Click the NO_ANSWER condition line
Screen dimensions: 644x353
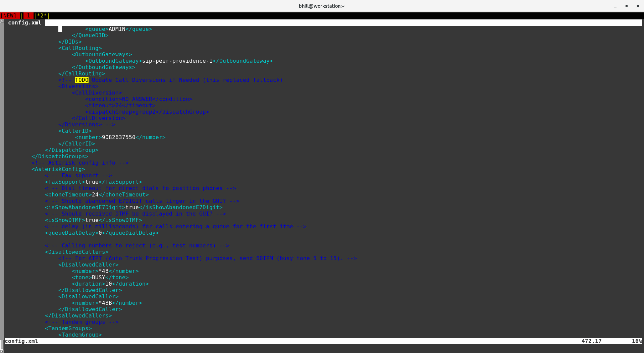coord(139,99)
